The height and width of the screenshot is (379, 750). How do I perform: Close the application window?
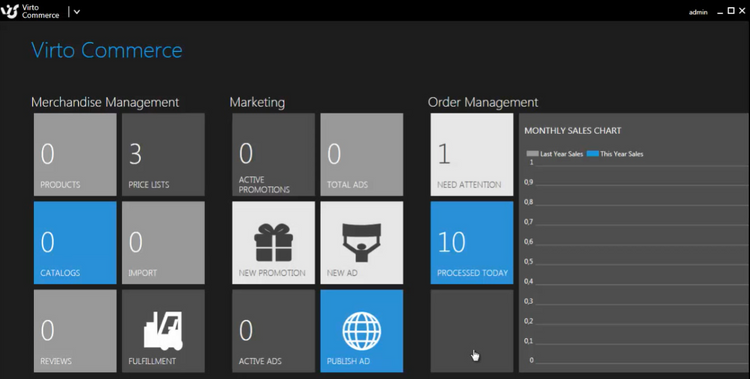click(743, 11)
